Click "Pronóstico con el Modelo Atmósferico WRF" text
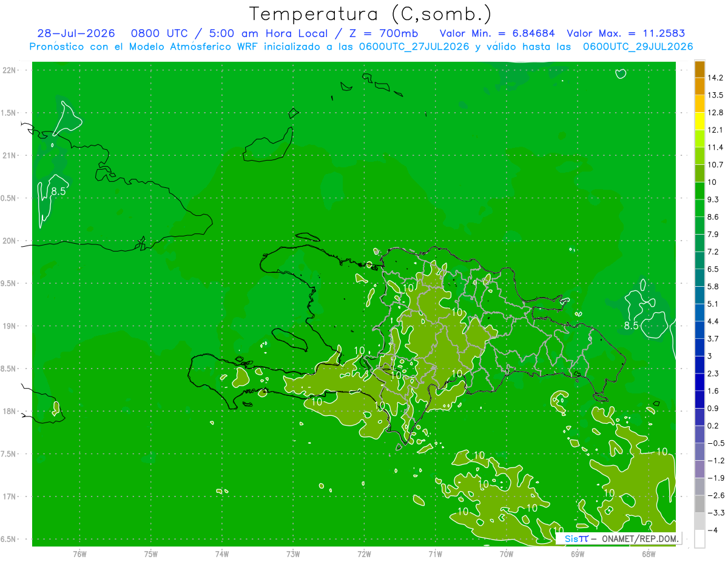Viewport: 728px width, 562px height. pos(145,47)
